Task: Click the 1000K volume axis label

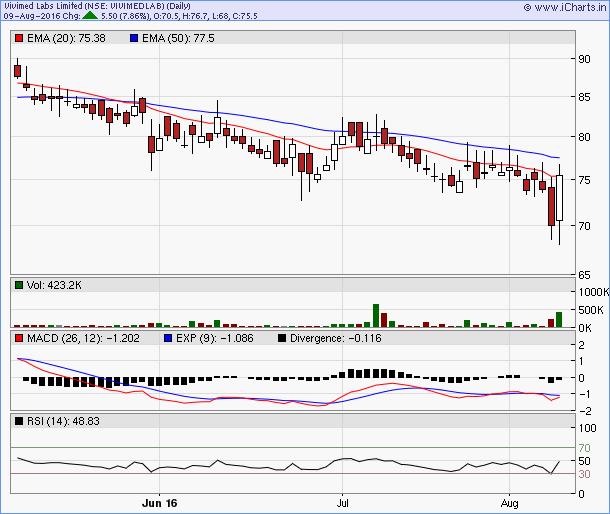Action: coord(594,292)
